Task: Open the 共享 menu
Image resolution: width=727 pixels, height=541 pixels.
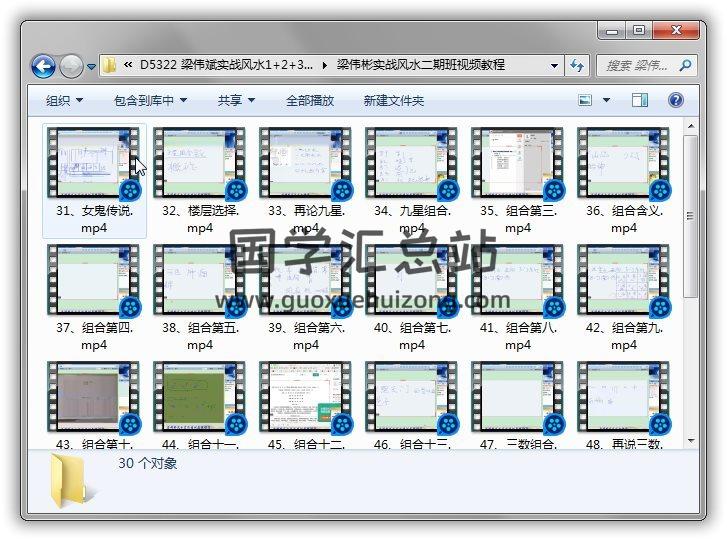Action: click(x=236, y=100)
